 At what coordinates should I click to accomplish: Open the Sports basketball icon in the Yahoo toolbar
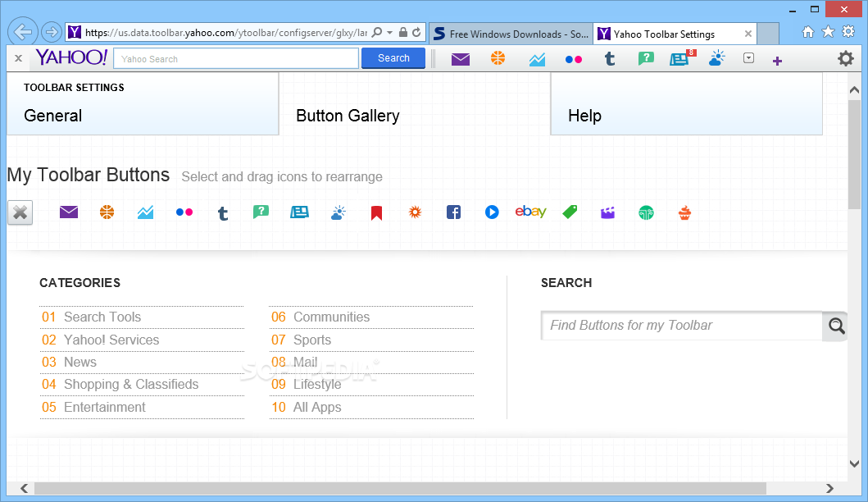(x=498, y=58)
